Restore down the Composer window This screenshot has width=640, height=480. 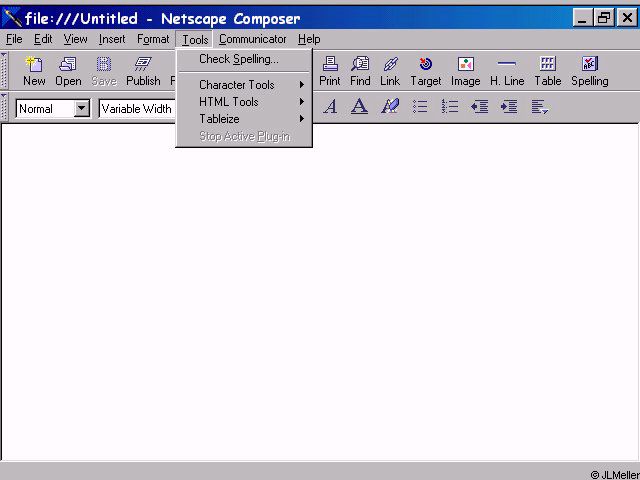[x=603, y=18]
